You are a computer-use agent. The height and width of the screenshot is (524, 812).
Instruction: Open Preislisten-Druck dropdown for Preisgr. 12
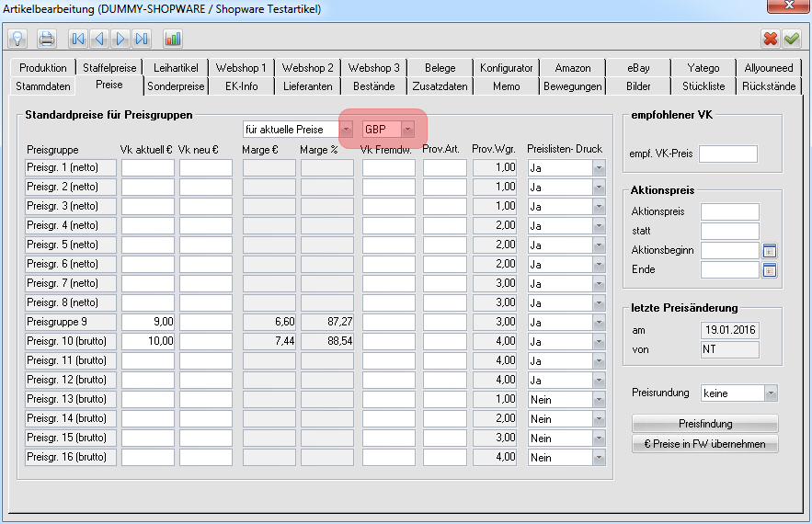coord(600,381)
